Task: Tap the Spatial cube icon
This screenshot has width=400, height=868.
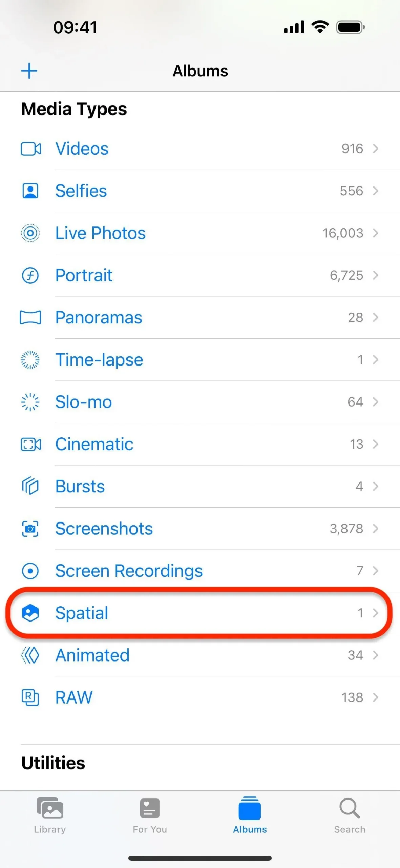Action: pyautogui.click(x=30, y=613)
